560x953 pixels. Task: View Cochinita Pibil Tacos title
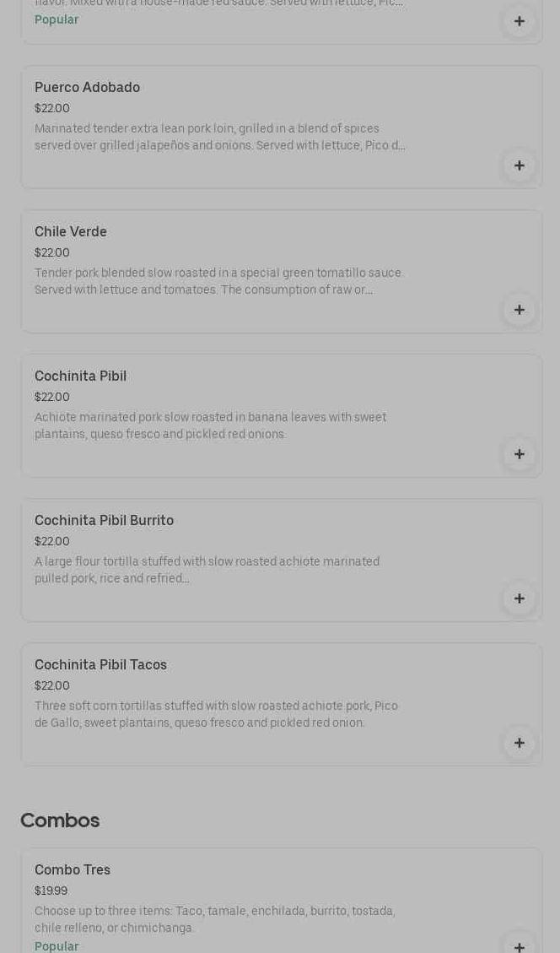[100, 665]
